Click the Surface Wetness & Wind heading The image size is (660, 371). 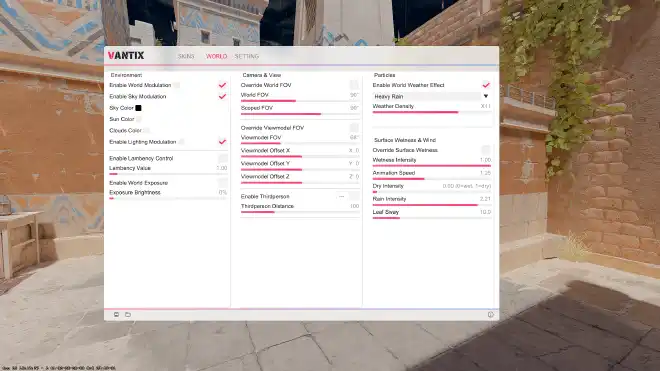(x=405, y=140)
